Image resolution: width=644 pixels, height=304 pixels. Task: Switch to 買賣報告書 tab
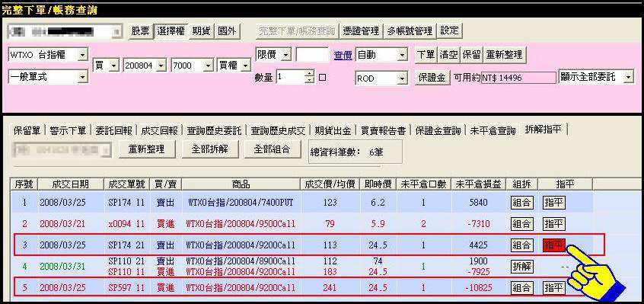tap(383, 131)
